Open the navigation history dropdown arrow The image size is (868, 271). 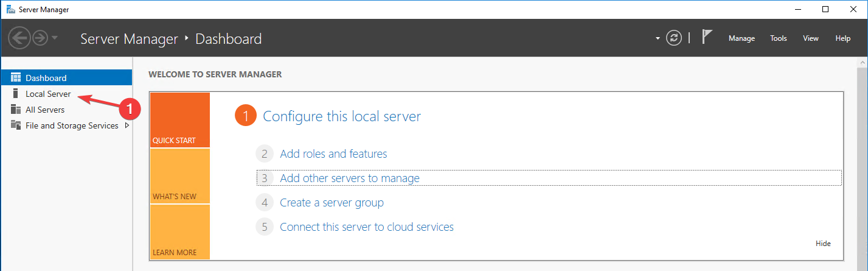click(x=55, y=38)
